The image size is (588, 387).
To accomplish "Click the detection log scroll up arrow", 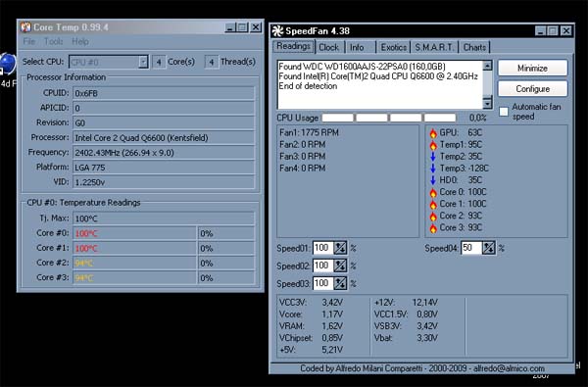I will point(487,66).
